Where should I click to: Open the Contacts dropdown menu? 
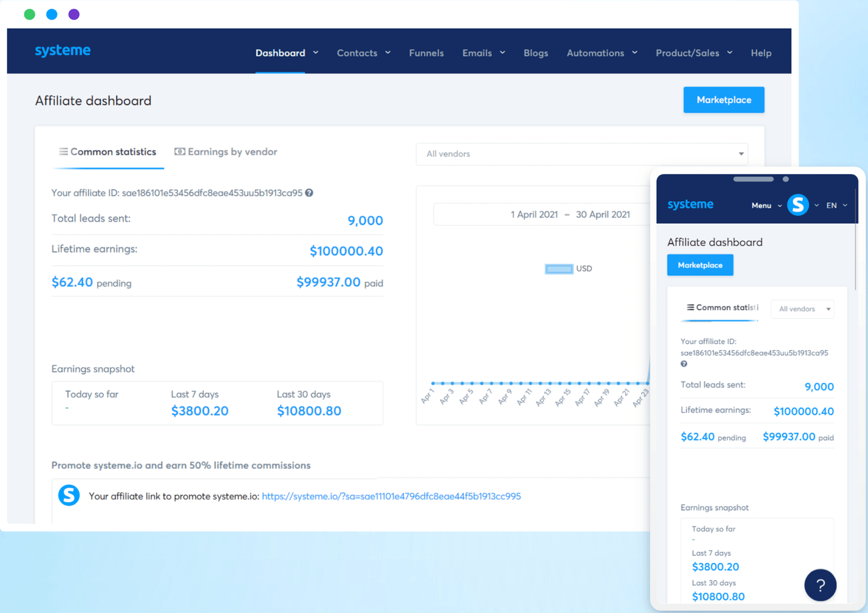363,53
